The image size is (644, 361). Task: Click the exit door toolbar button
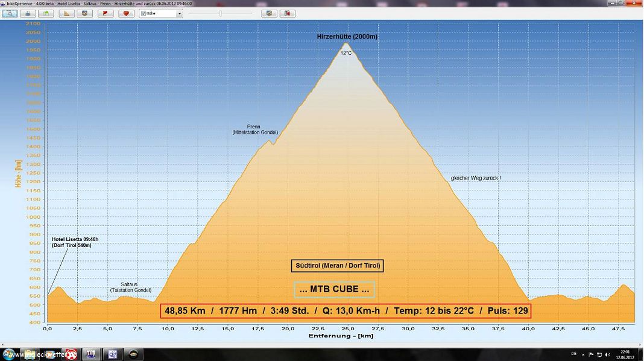[288, 13]
